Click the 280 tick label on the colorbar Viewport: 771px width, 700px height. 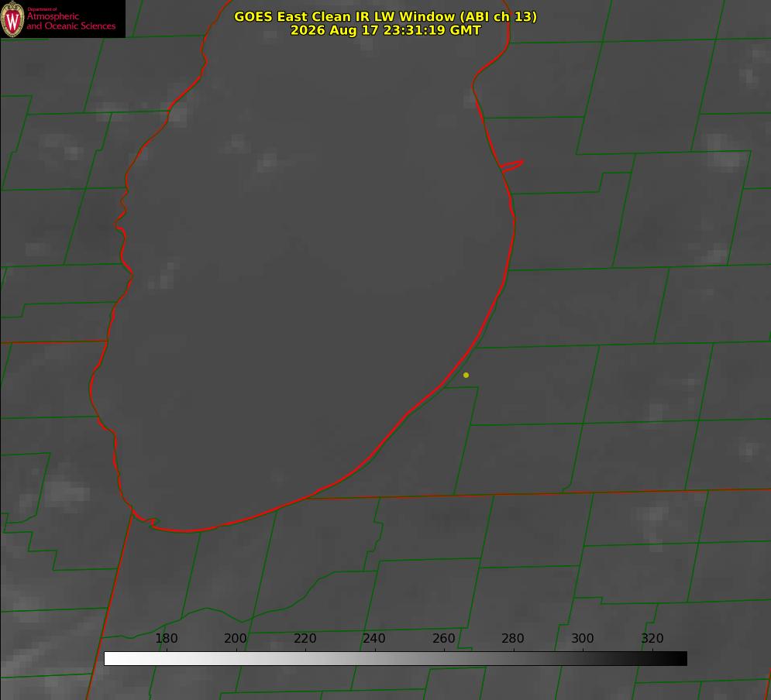[x=513, y=638]
